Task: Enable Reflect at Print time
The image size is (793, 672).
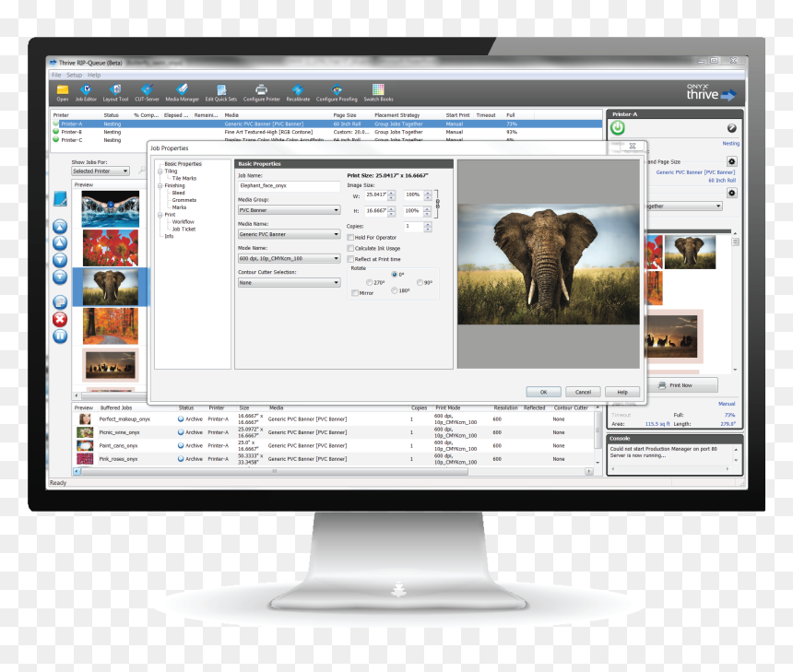Action: click(x=350, y=259)
